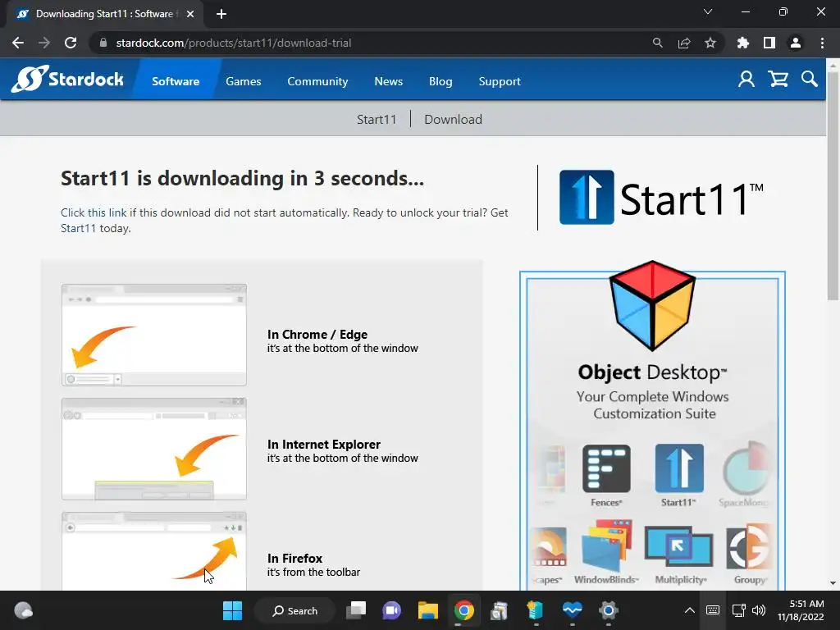This screenshot has width=840, height=630.
Task: Open the News menu item
Action: pyautogui.click(x=388, y=81)
